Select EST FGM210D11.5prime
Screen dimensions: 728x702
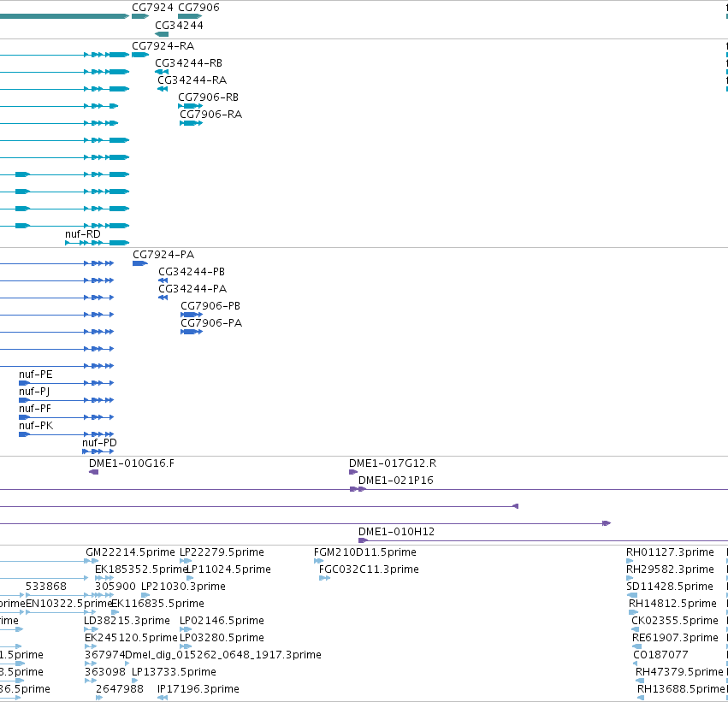tap(318, 562)
